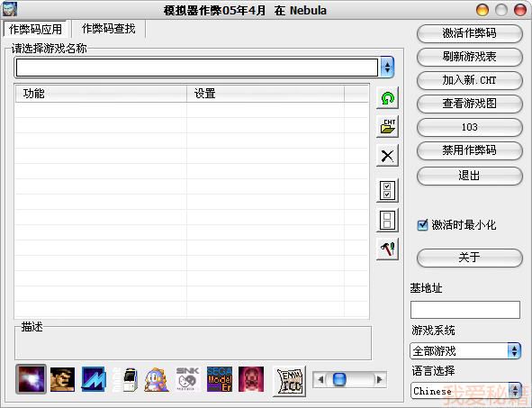
Task: Open the hammer tools icon
Action: point(387,249)
